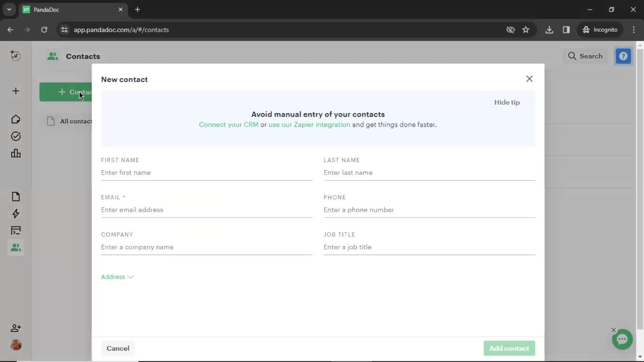The image size is (644, 362).
Task: Close the New Contact dialog
Action: click(530, 79)
